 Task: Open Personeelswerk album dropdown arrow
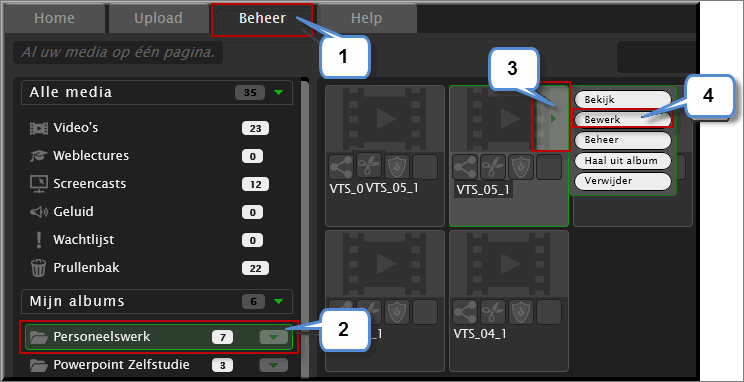coord(274,337)
